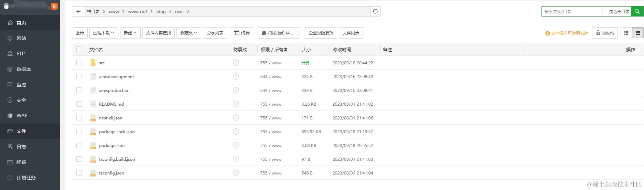Click the nest breadcrumb segment

(x=179, y=11)
